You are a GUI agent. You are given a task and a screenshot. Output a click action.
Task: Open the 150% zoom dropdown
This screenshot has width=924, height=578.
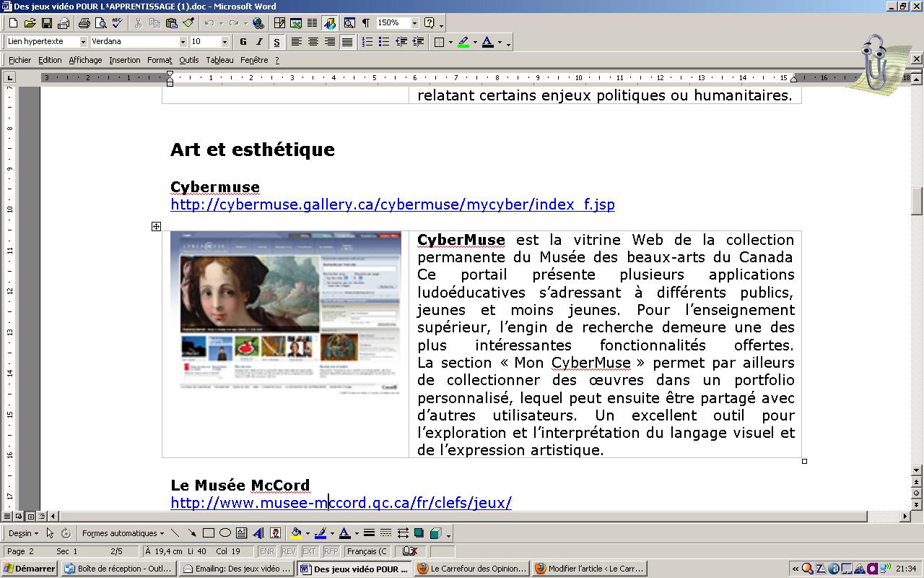[414, 23]
